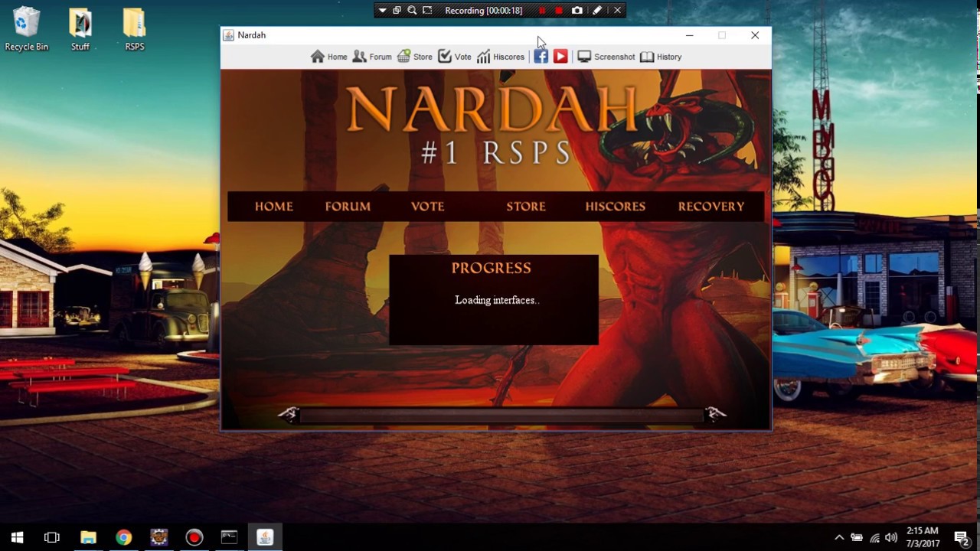
Task: Open the Home toolbar icon in Nardah
Action: point(318,57)
